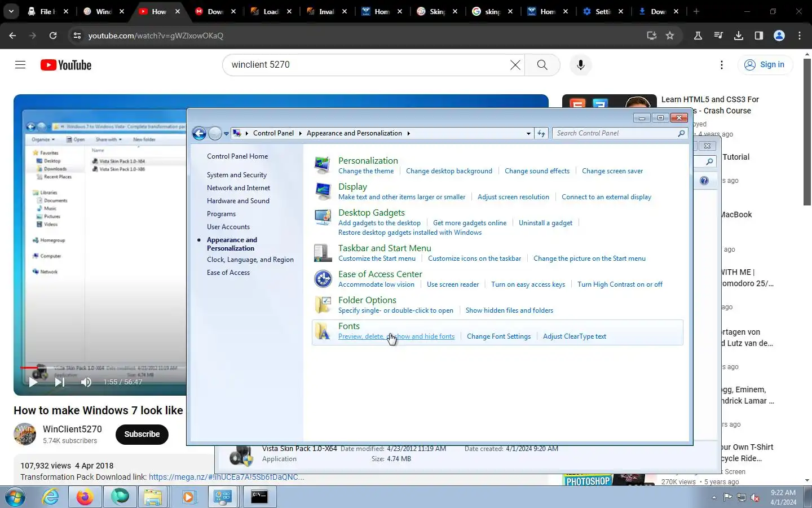Open the Personalization icon in Control Panel
Viewport: 812px width, 508px height.
click(x=323, y=165)
